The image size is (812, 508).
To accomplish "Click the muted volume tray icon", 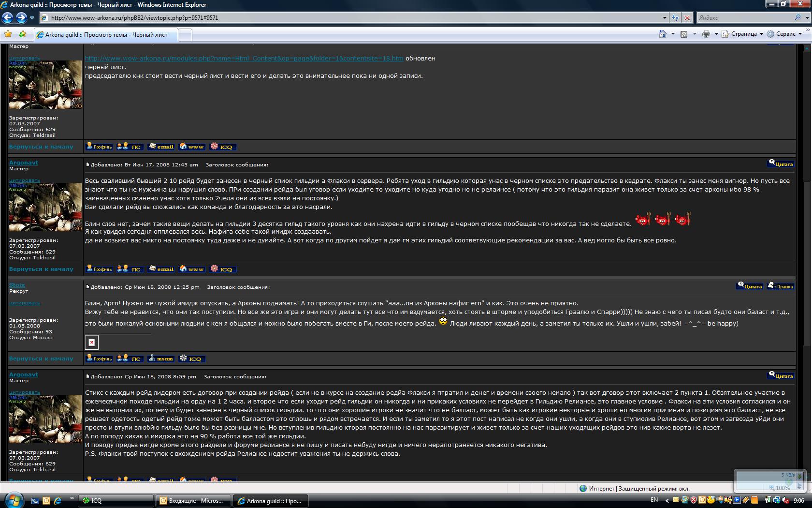I will [785, 500].
